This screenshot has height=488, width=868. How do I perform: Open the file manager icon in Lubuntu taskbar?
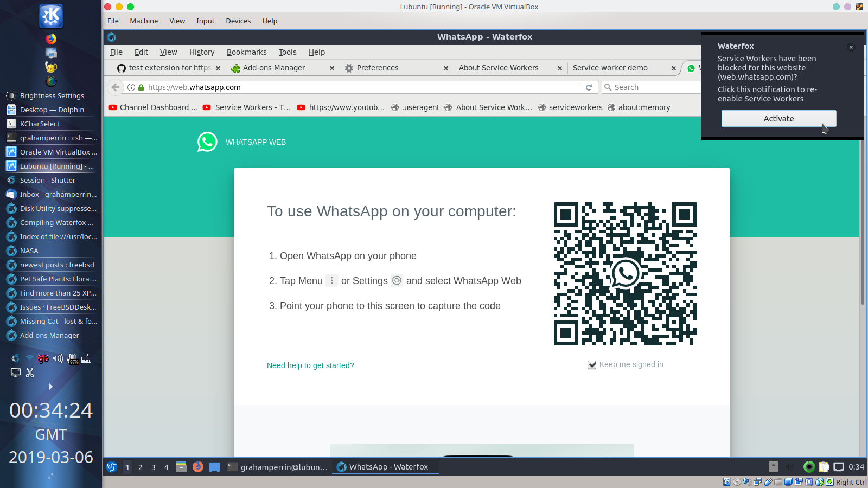click(181, 467)
